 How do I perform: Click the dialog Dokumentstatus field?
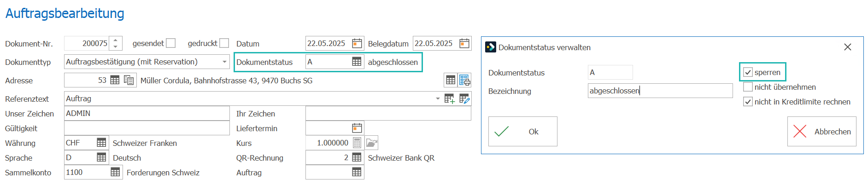click(610, 72)
